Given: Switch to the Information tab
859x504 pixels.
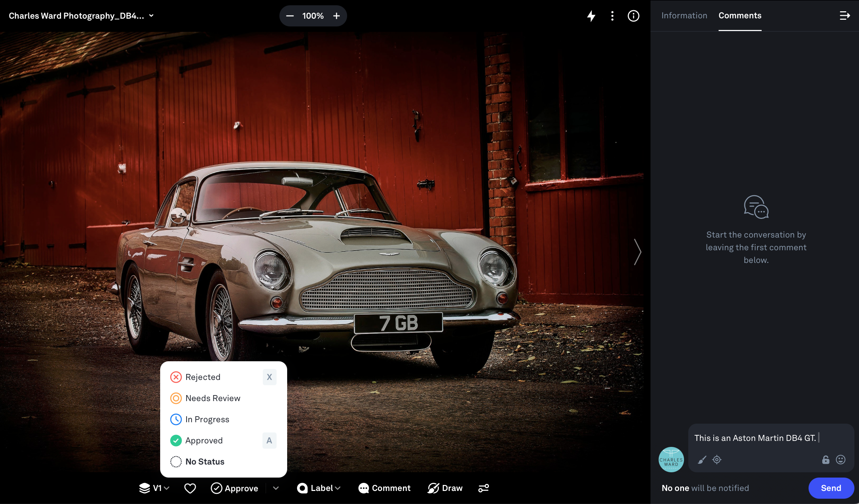Looking at the screenshot, I should [684, 16].
